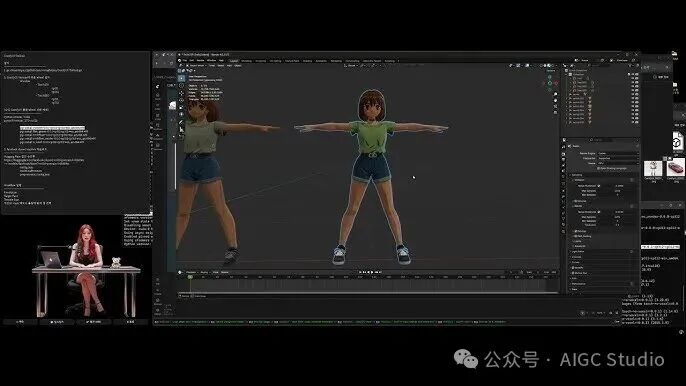Open the timeline editor type icon

click(179, 272)
